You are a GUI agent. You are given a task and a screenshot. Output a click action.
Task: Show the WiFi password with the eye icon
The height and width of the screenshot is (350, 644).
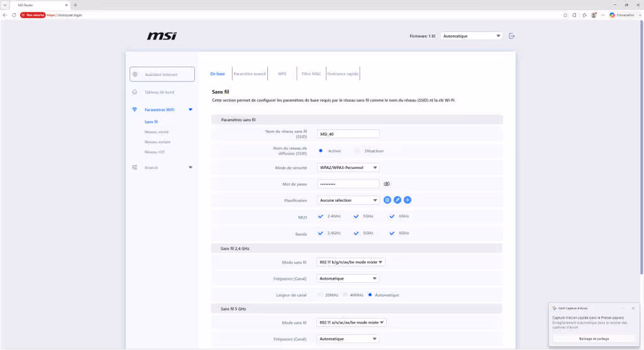click(387, 184)
